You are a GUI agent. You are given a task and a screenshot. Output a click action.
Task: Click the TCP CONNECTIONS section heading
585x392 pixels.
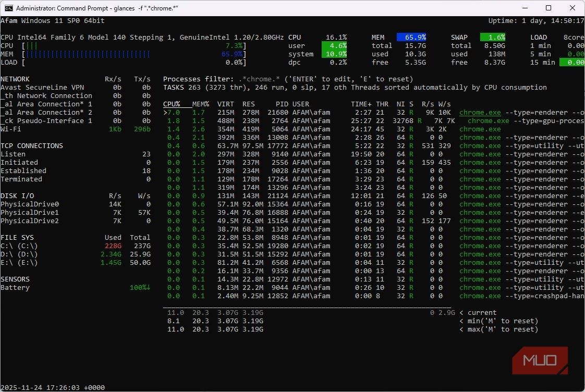(32, 146)
